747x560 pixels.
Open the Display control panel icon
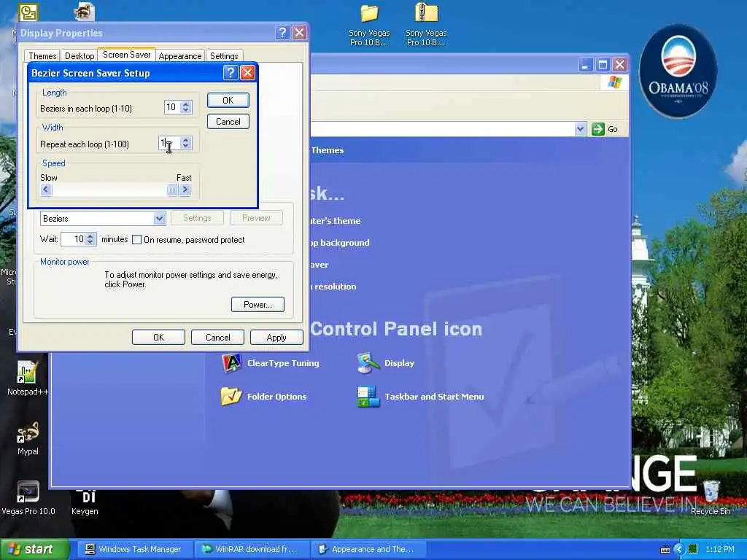[368, 363]
